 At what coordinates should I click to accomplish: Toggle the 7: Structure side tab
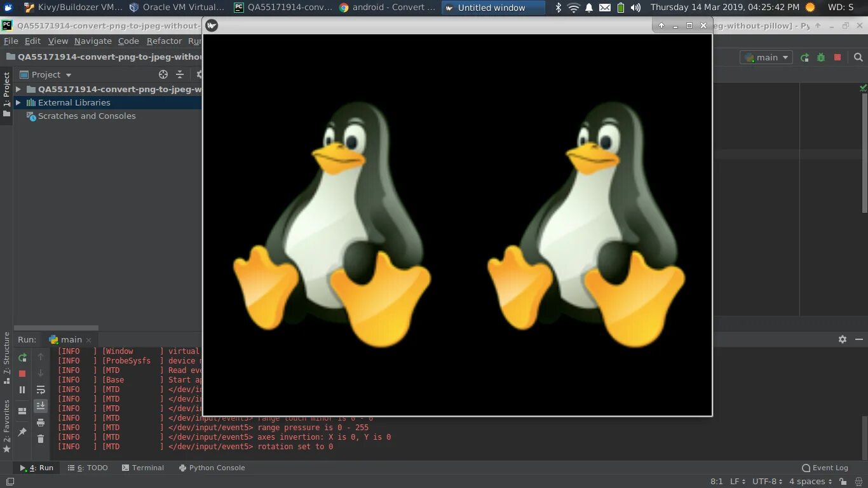click(x=6, y=358)
